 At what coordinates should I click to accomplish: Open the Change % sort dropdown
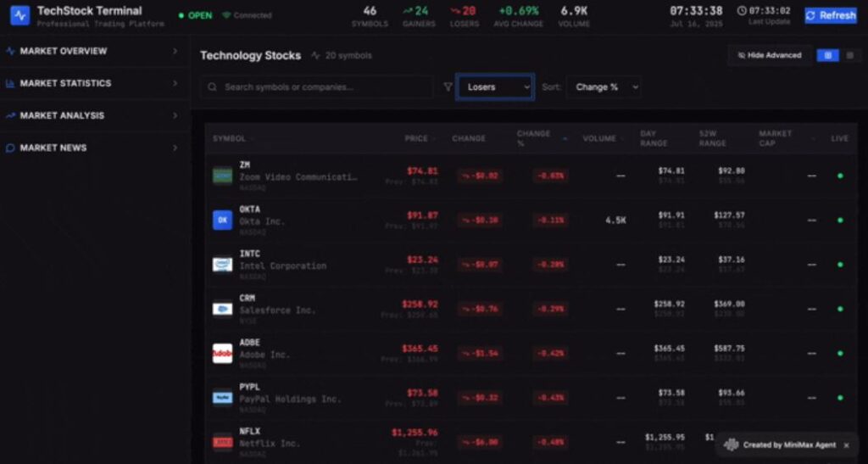[x=604, y=87]
